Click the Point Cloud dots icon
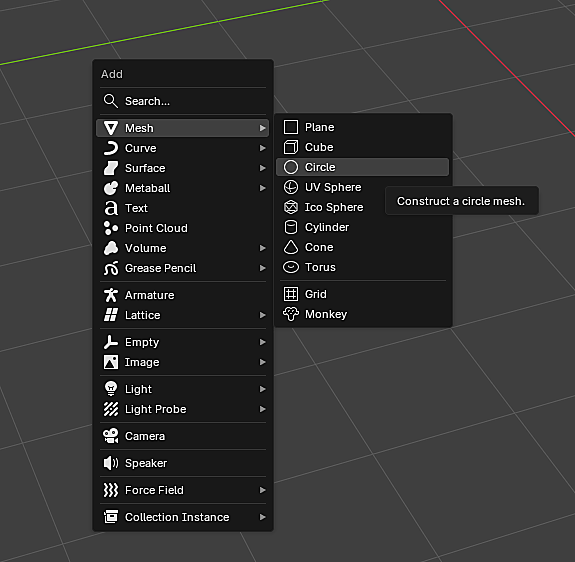575x562 pixels. coord(111,228)
